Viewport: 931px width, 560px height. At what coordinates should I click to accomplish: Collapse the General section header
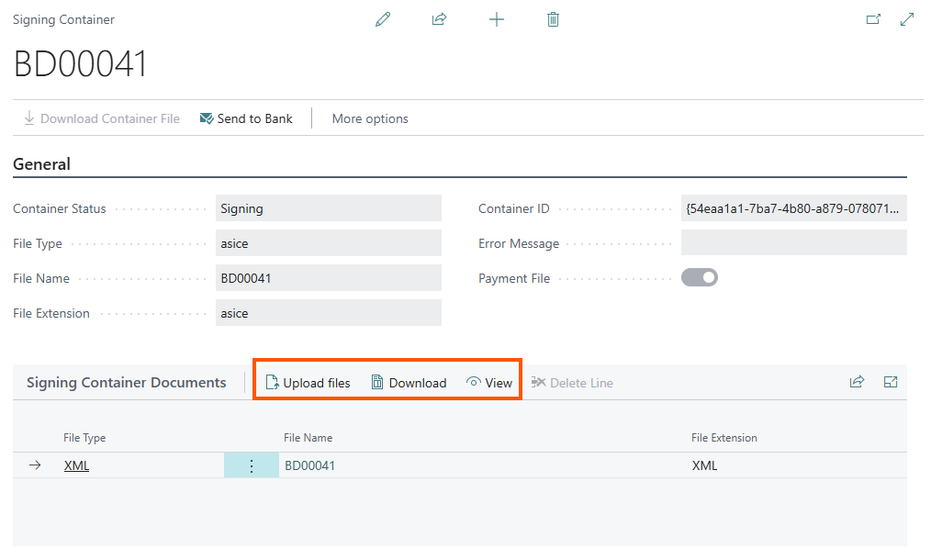click(42, 164)
